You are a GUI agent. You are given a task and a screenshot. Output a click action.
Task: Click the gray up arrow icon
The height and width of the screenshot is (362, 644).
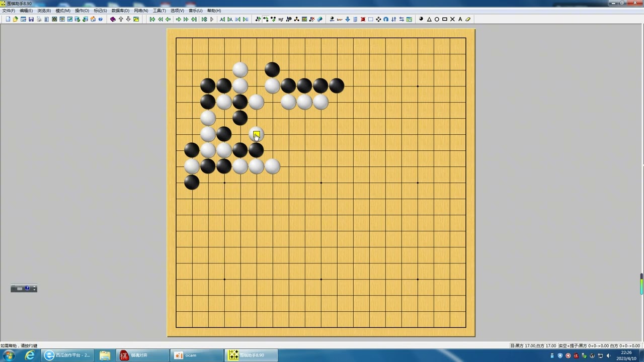[x=121, y=19]
